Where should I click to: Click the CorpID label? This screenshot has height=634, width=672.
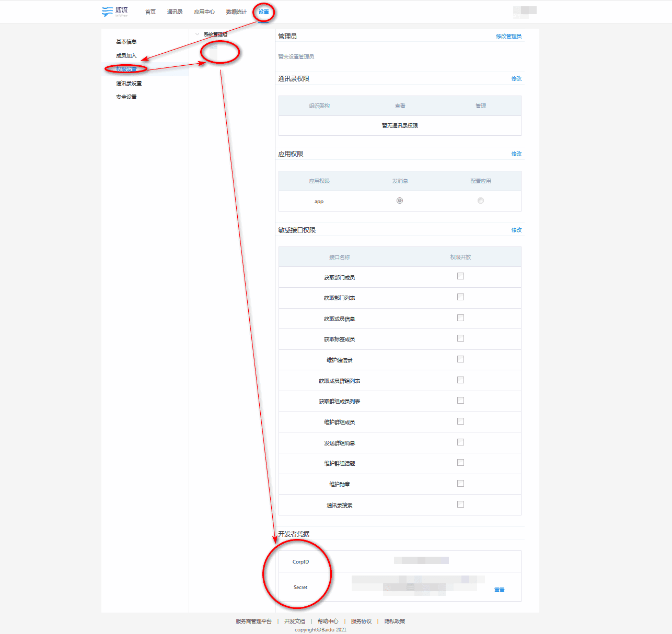(300, 562)
